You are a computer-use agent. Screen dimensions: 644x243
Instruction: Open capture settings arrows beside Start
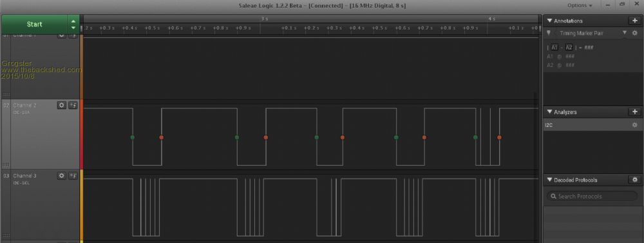coord(73,24)
